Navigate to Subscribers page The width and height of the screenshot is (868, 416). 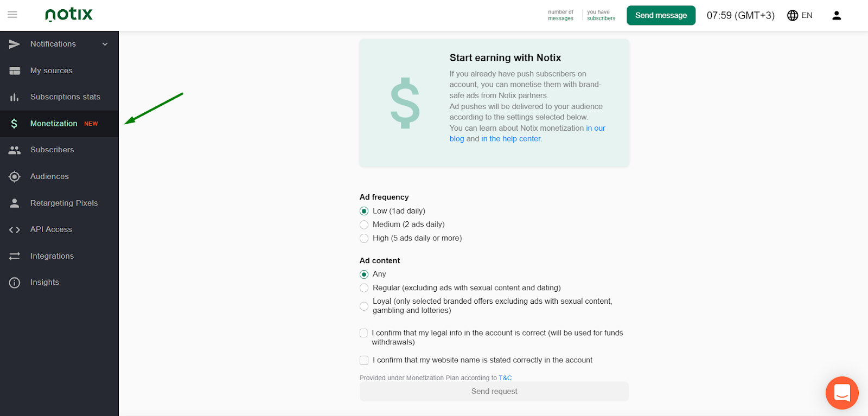coord(59,150)
